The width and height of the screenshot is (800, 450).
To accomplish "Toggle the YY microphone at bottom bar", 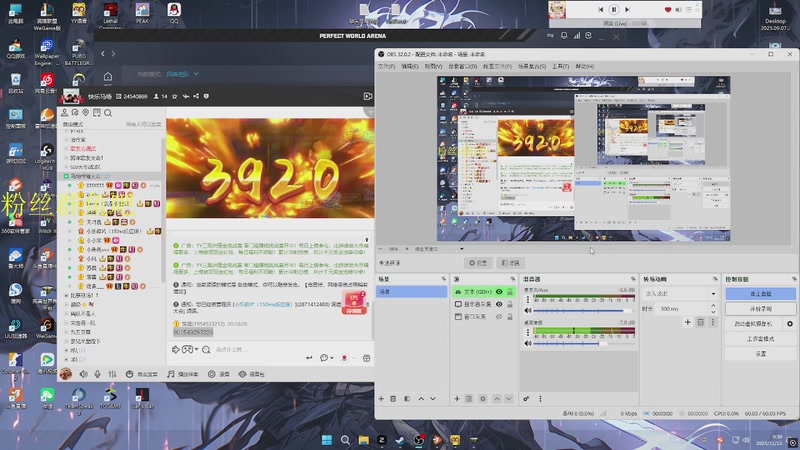I will [98, 374].
